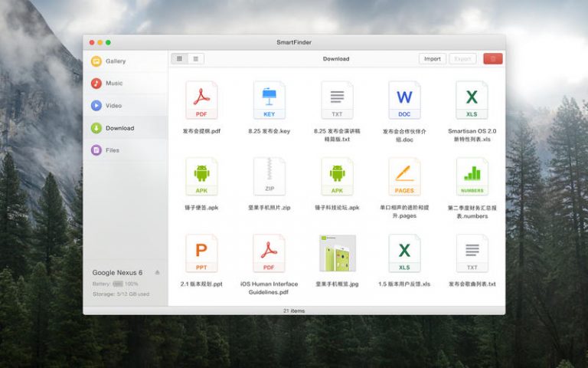Click the Import button
Viewport: 588px width, 368px height.
click(x=432, y=59)
